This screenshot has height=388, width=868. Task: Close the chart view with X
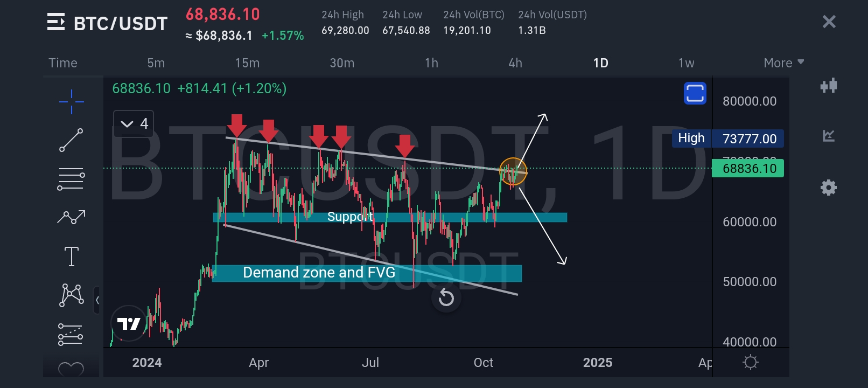(x=829, y=22)
